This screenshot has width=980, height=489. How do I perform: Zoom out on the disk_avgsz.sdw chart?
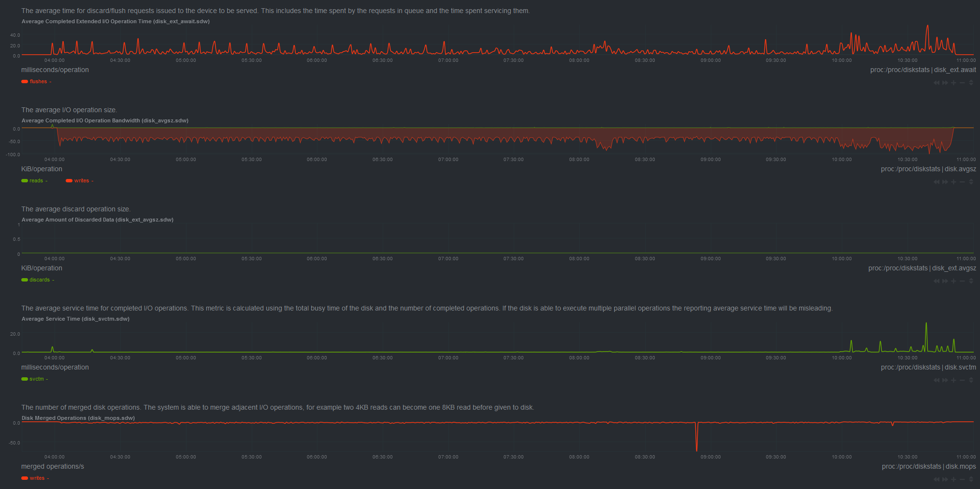pos(962,182)
